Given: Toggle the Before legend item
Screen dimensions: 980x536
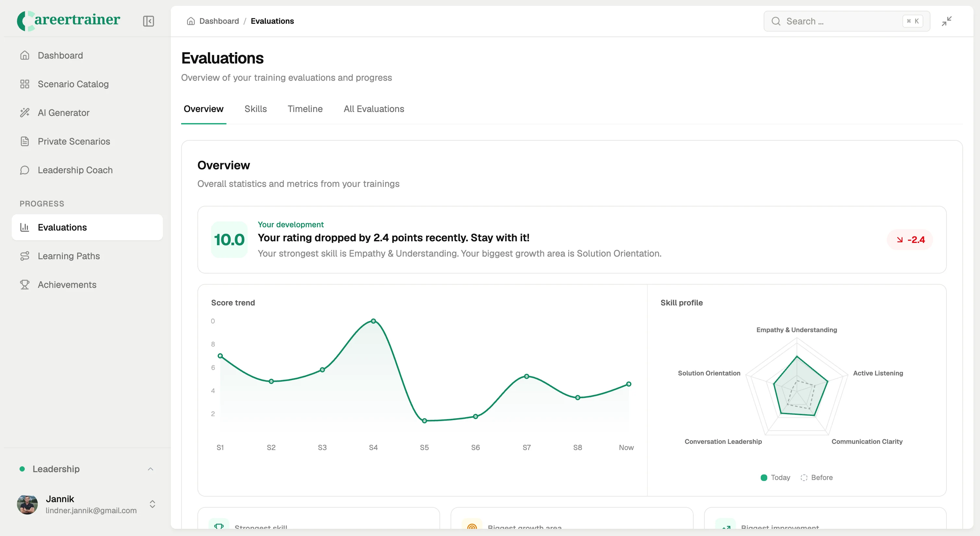Looking at the screenshot, I should click(817, 478).
